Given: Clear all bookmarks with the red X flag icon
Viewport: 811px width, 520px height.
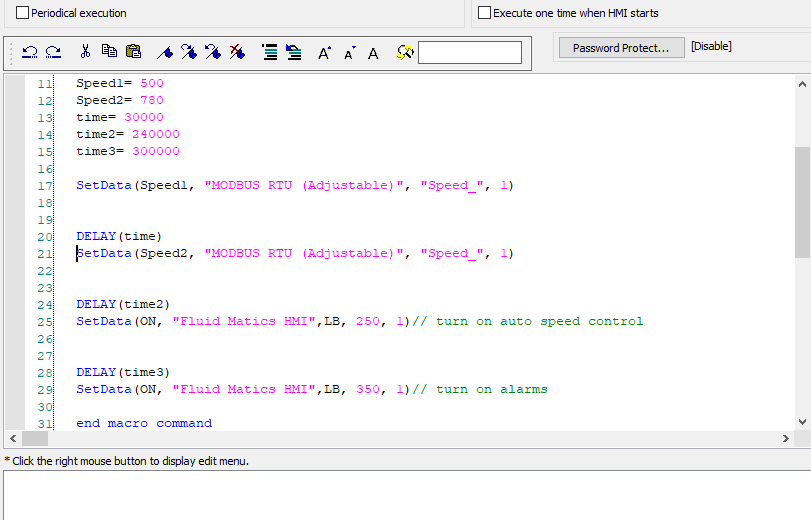Looking at the screenshot, I should point(237,53).
